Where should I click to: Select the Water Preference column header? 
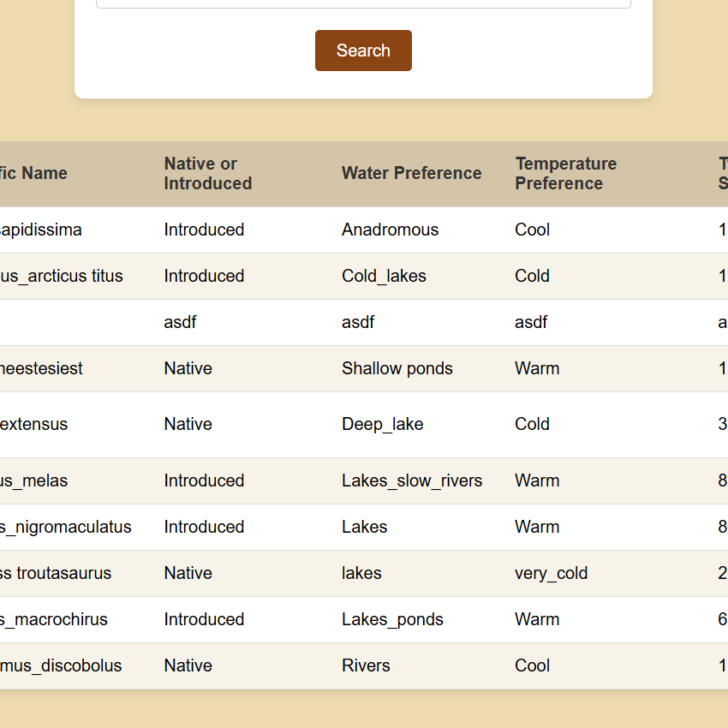411,173
